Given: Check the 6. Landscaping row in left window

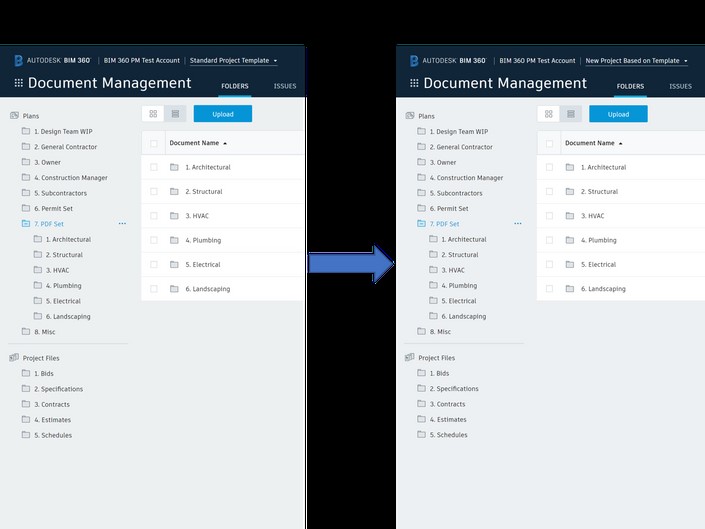Looking at the screenshot, I should (154, 289).
